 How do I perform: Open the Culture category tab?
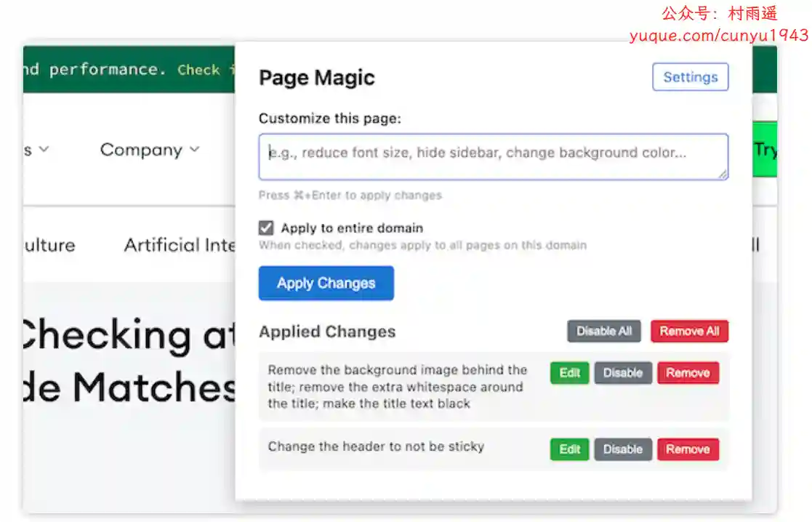point(49,245)
